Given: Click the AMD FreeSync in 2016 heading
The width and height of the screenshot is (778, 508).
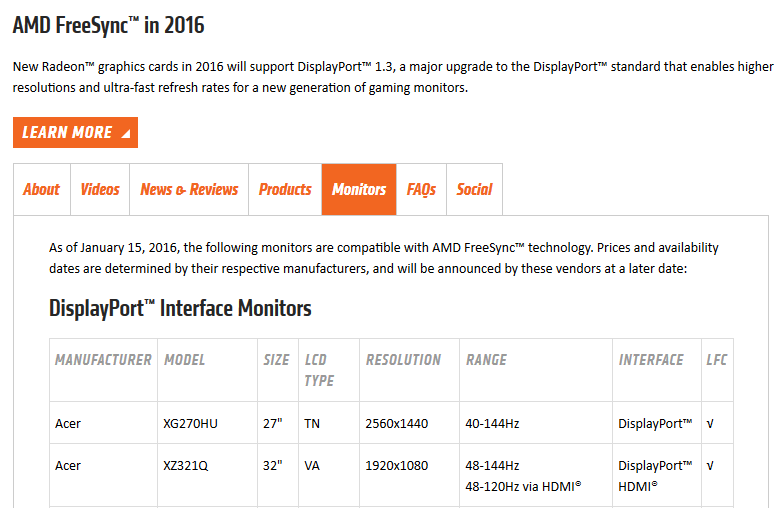Looking at the screenshot, I should [x=108, y=25].
